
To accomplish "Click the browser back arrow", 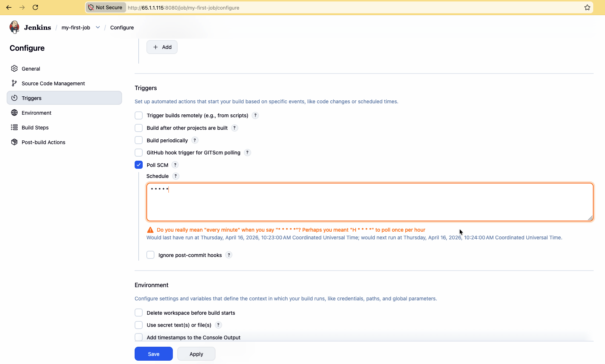I will [9, 7].
